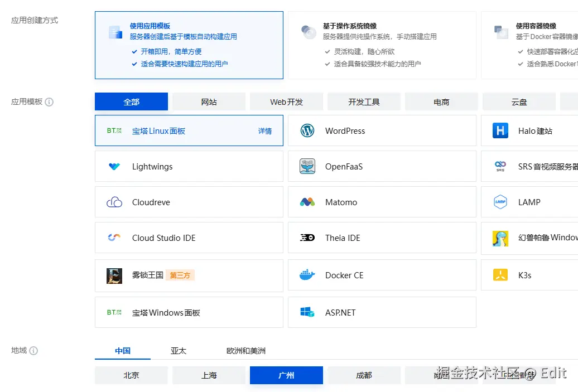Choose the 成都 region button
This screenshot has width=578, height=392.
click(364, 375)
